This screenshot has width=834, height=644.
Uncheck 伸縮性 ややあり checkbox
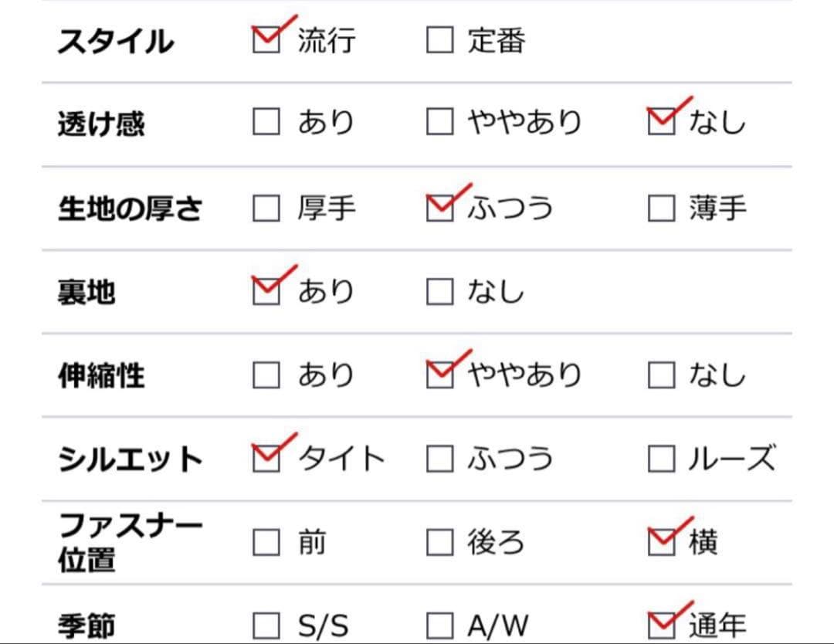pyautogui.click(x=439, y=375)
